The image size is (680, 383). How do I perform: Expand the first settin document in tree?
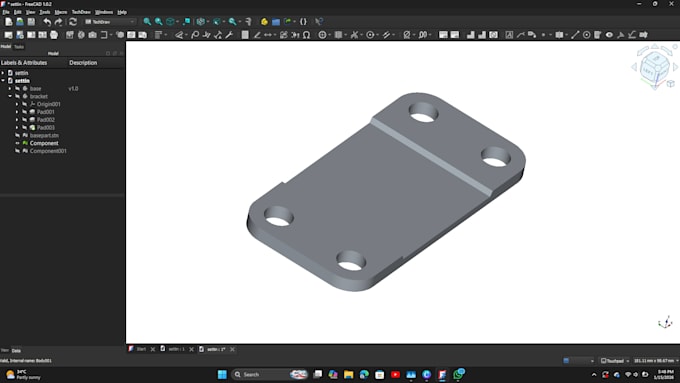3,73
